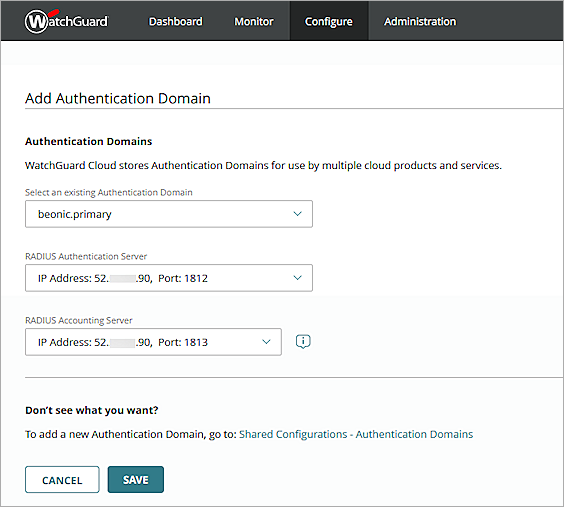Open the Monitor menu
This screenshot has height=507, width=564.
tap(254, 22)
